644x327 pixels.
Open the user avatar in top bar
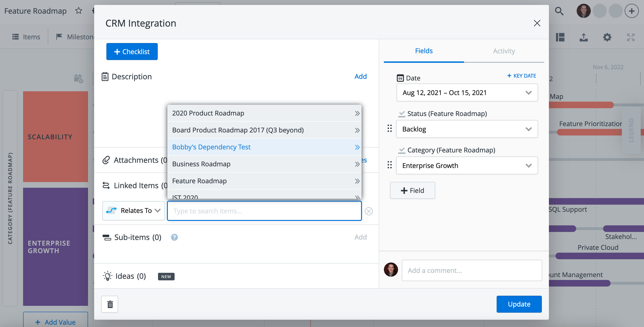584,11
